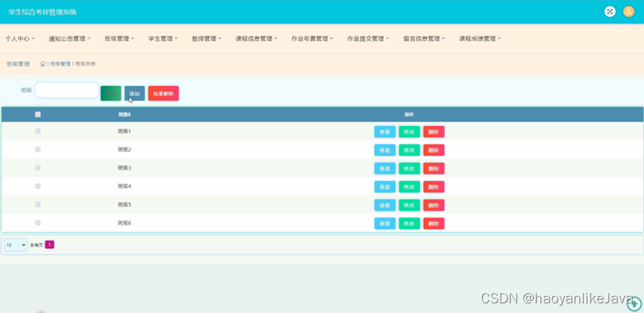Screen dimensions: 644x313
Task: Expand the 作业提交管理 menu
Action: pyautogui.click(x=368, y=39)
